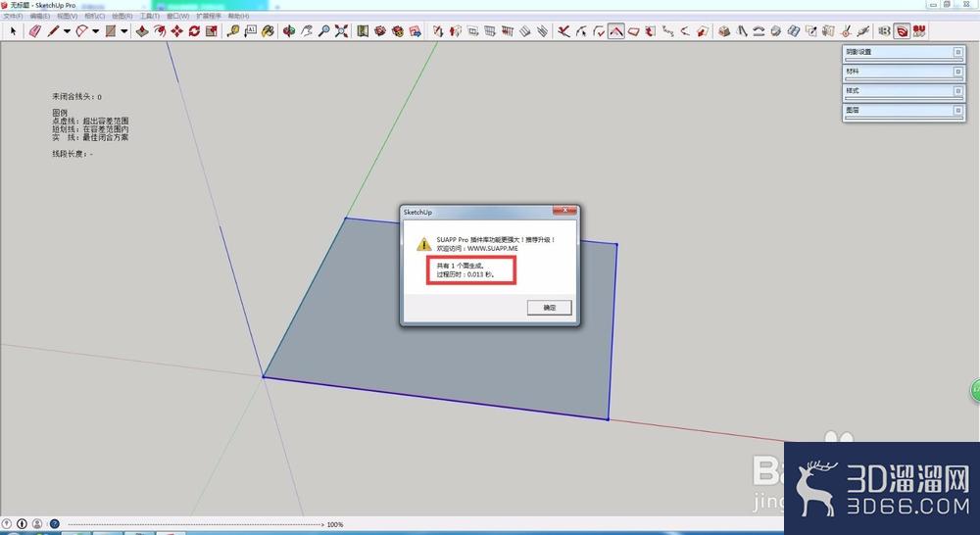Expand the Arc tool dropdown arrow
The width and height of the screenshot is (980, 535).
95,31
